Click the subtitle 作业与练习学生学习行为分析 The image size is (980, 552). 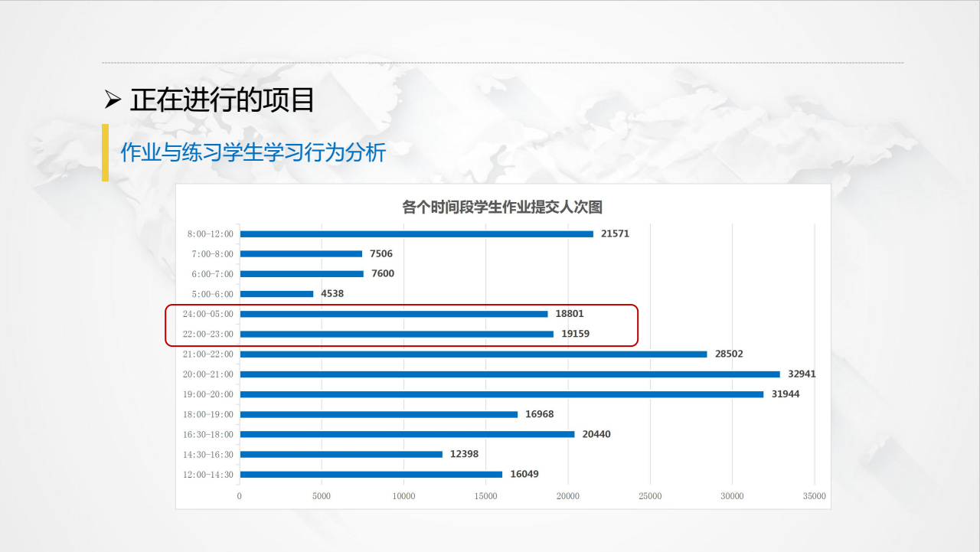click(253, 152)
